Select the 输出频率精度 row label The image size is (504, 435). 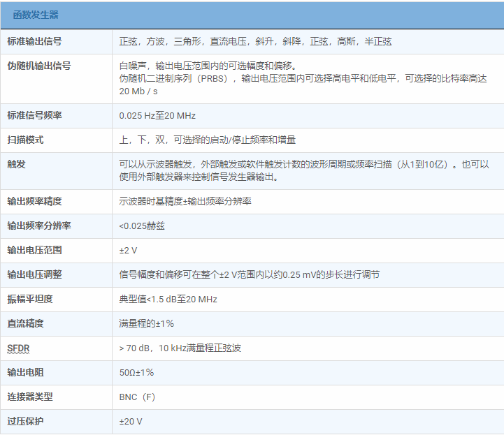coord(34,201)
